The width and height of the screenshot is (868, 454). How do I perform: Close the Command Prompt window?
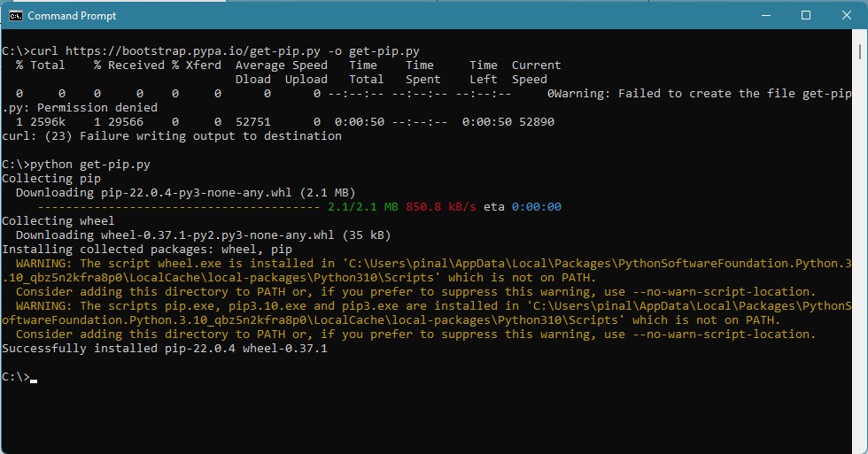[x=847, y=15]
